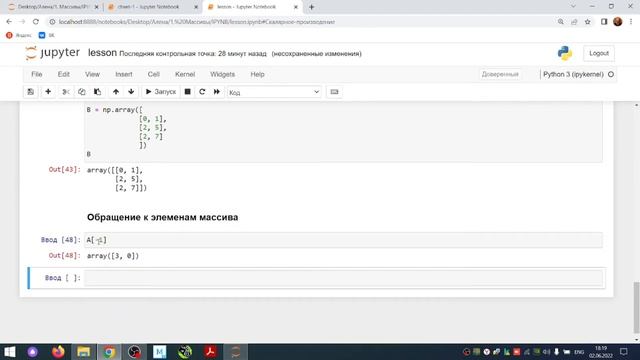The height and width of the screenshot is (360, 640).
Task: Run the cell with the Запуск button
Action: (x=161, y=92)
